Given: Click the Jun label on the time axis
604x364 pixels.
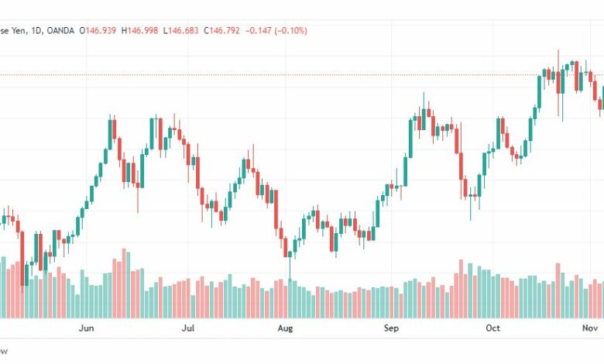Looking at the screenshot, I should pos(86,328).
